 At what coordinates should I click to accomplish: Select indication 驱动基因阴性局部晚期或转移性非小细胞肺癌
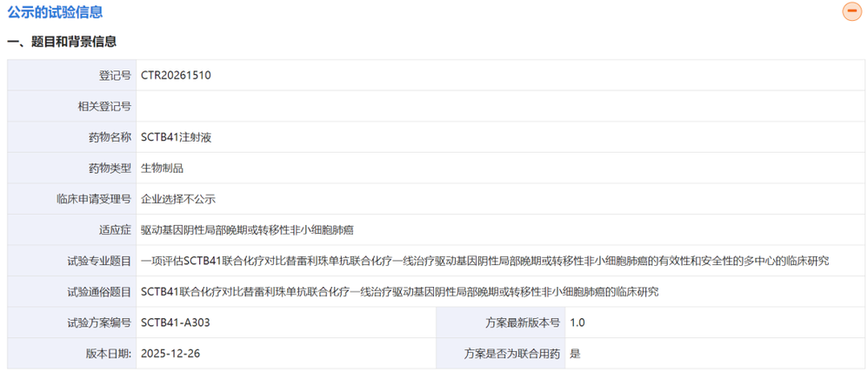[248, 229]
